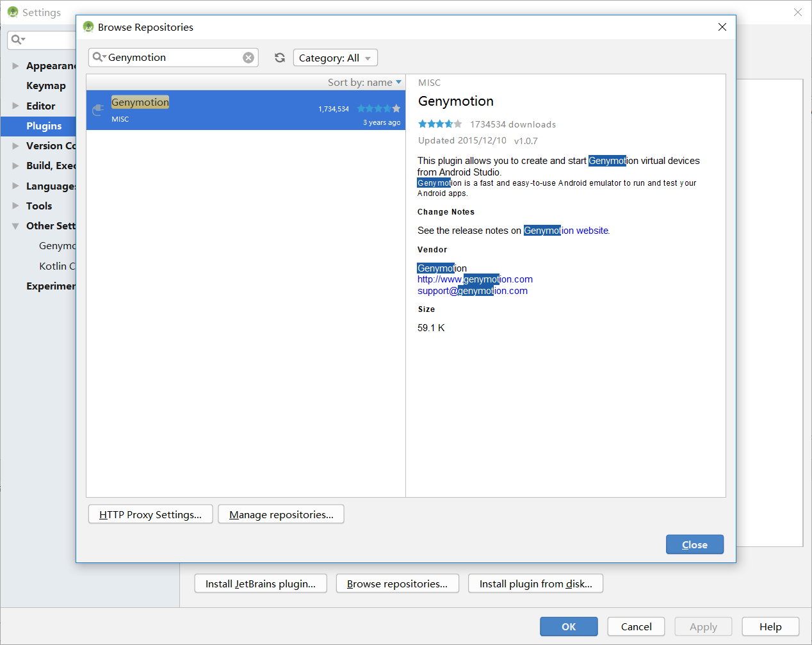812x645 pixels.
Task: Select Genymotion under Other Settings
Action: tap(58, 246)
